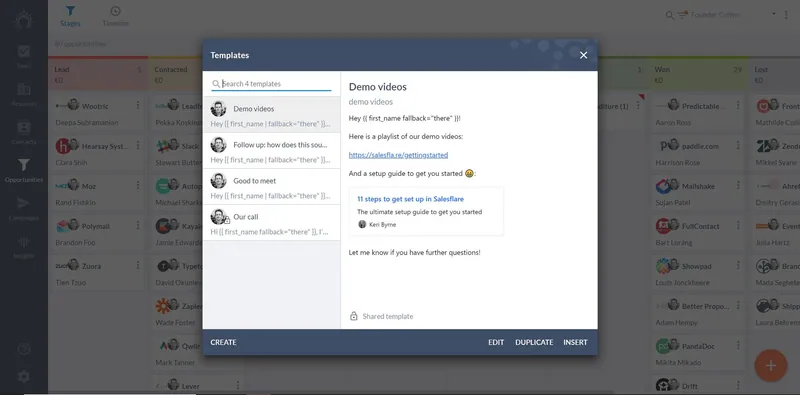Select the Our call template
This screenshot has width=800, height=395.
click(x=271, y=223)
